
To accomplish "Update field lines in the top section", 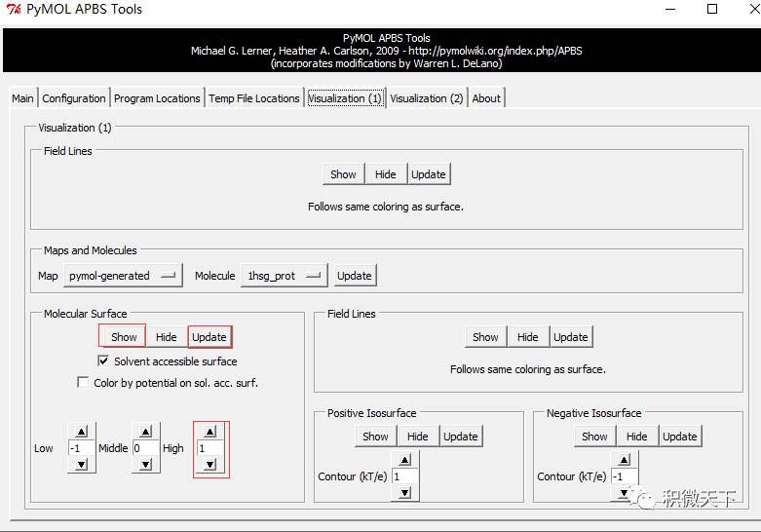I will click(429, 174).
